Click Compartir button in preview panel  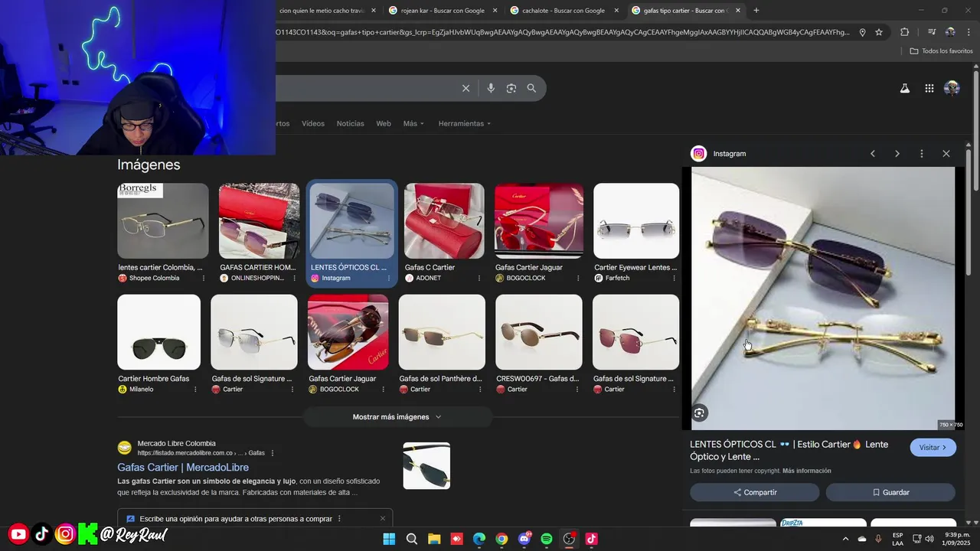pos(755,492)
